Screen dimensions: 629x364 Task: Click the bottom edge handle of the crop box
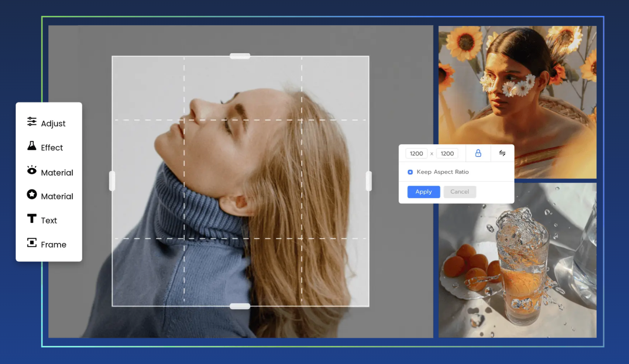[240, 306]
